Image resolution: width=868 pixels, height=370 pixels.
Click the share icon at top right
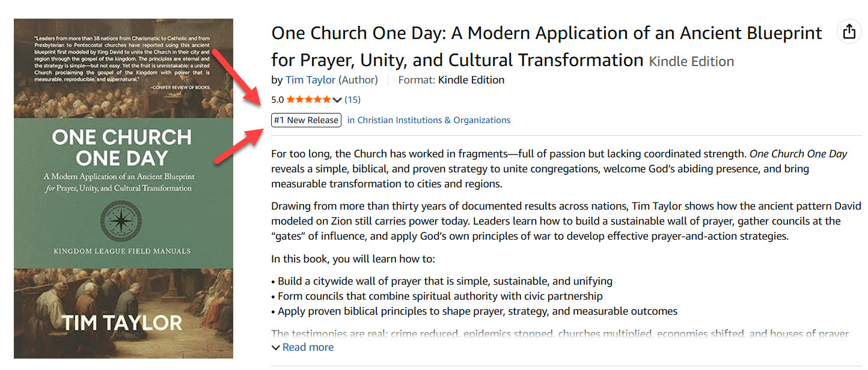coord(849,31)
